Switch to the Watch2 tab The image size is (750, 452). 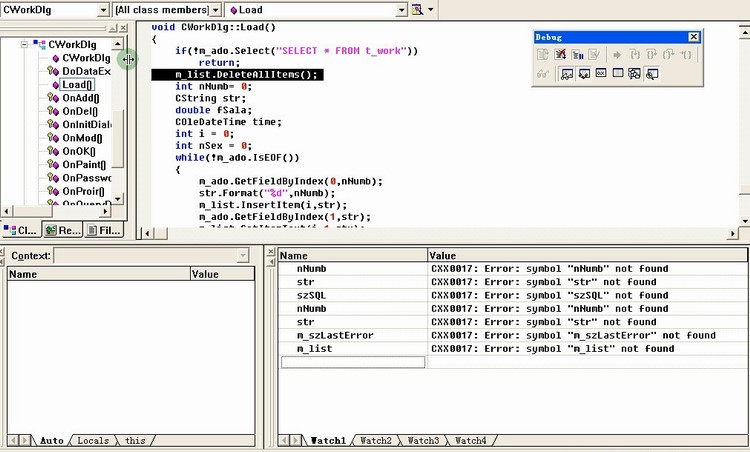376,441
